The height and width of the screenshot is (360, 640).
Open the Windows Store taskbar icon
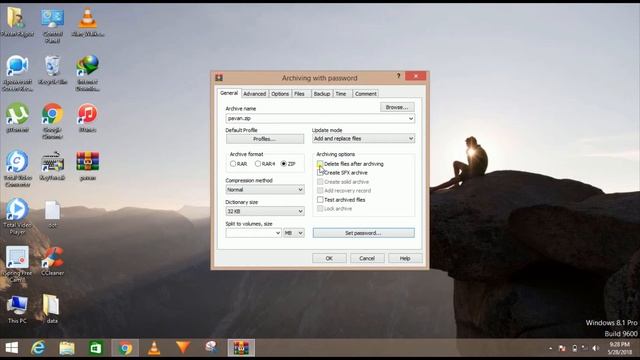pos(96,348)
